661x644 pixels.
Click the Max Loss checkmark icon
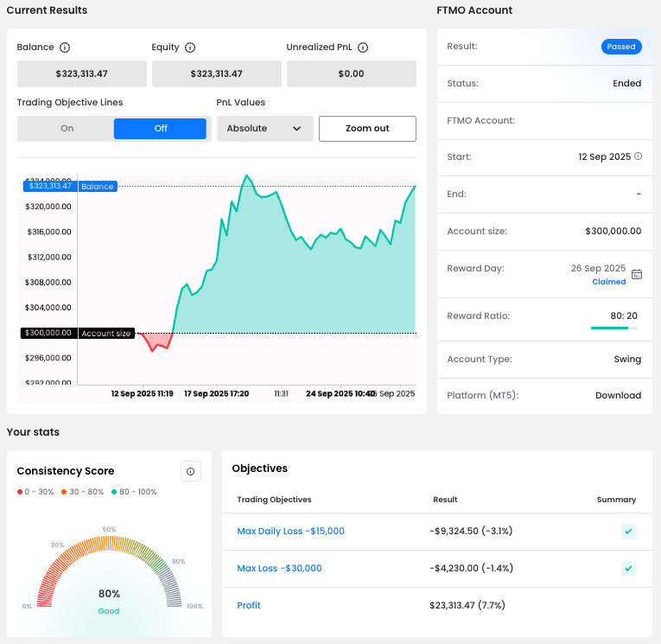click(x=629, y=569)
